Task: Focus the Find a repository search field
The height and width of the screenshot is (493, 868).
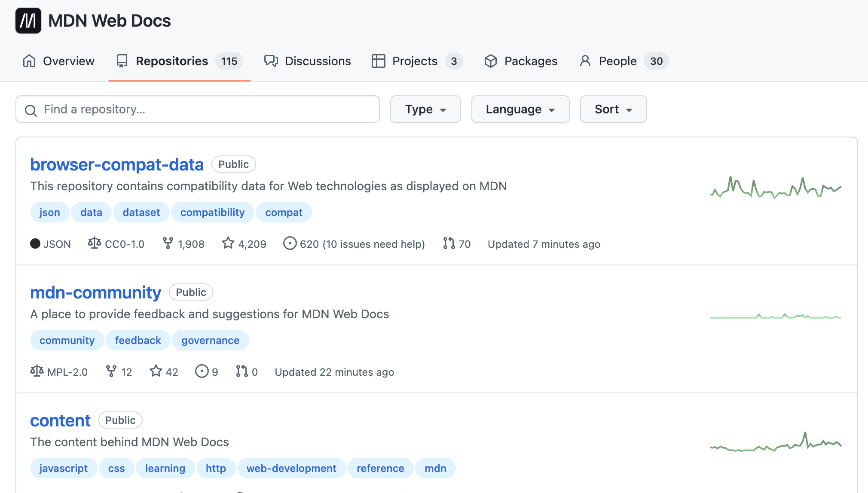Action: [x=198, y=109]
